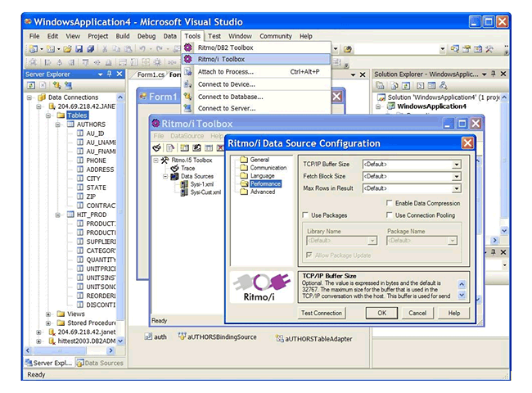This screenshot has width=532, height=393.
Task: Toggle Allow Package Update checkbox
Action: [309, 255]
